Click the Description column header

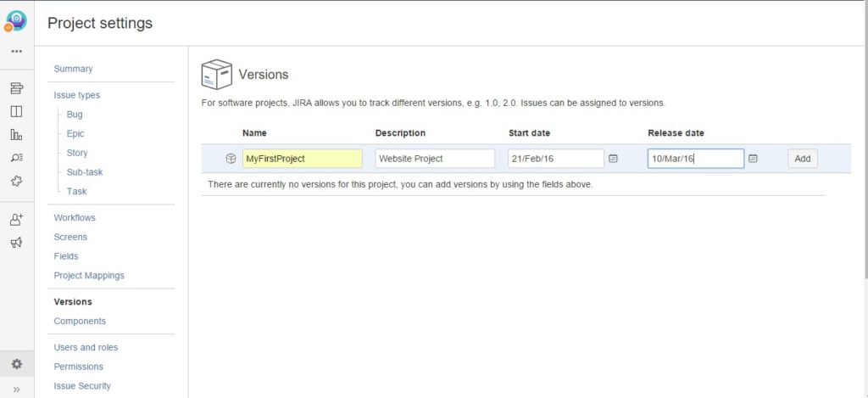(400, 133)
